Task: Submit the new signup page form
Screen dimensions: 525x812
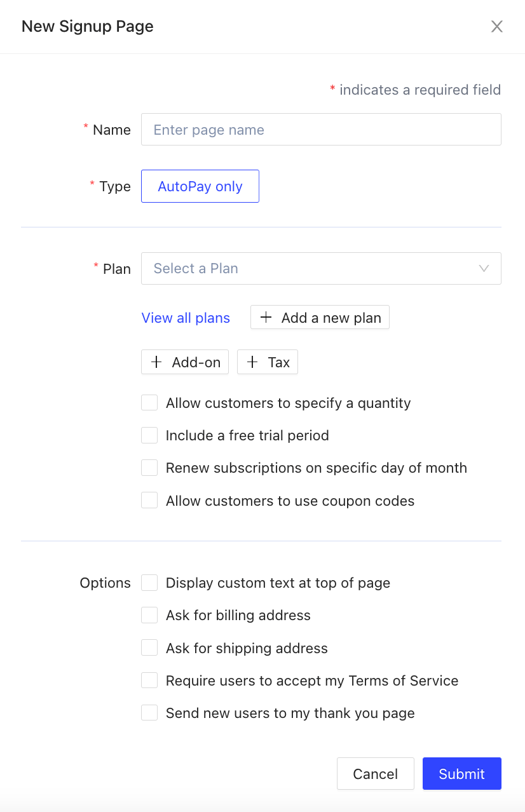Action: [461, 773]
